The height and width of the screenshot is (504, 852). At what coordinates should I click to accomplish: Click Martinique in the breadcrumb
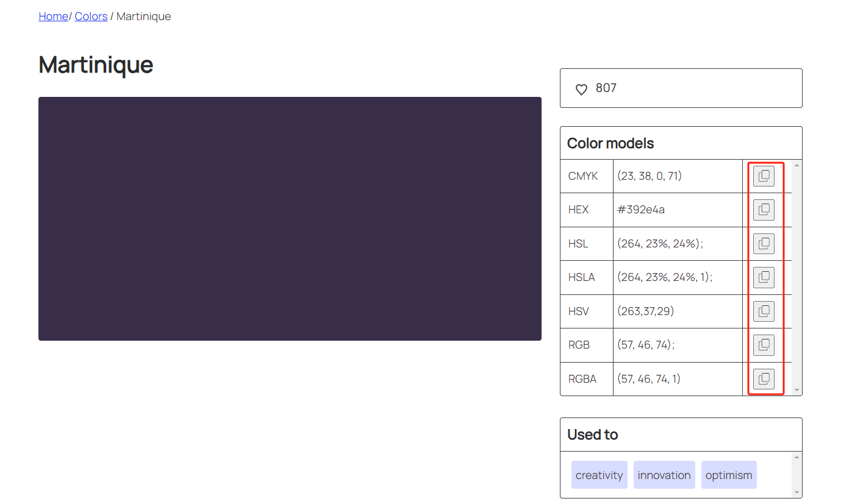[143, 16]
